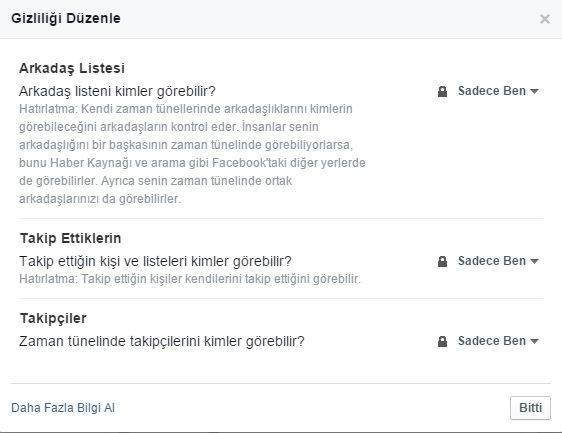Click the question "Zaman tünelinde takipçilerini kimler görebilir?"
The width and height of the screenshot is (562, 433).
162,341
